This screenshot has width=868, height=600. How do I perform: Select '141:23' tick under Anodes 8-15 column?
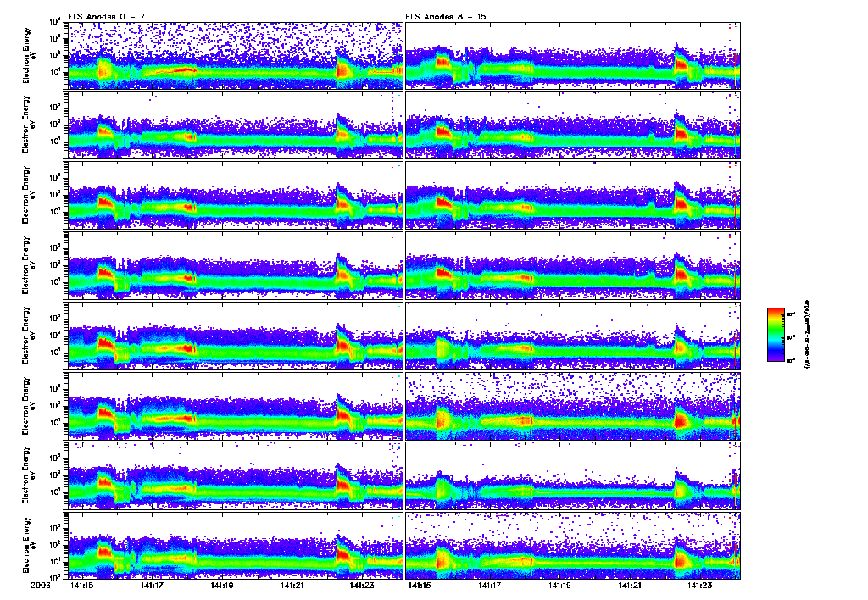[x=699, y=585]
